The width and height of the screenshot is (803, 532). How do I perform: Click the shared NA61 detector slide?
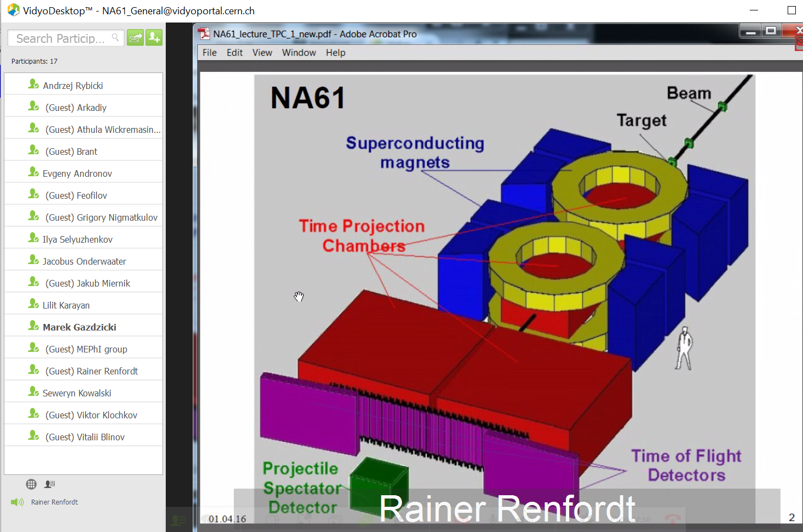(504, 299)
